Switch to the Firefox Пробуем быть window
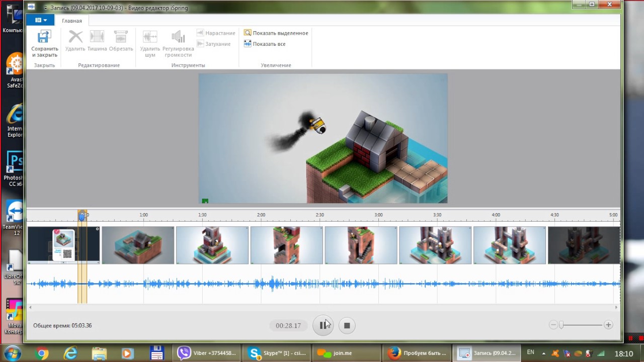Image resolution: width=644 pixels, height=362 pixels. coord(417,353)
